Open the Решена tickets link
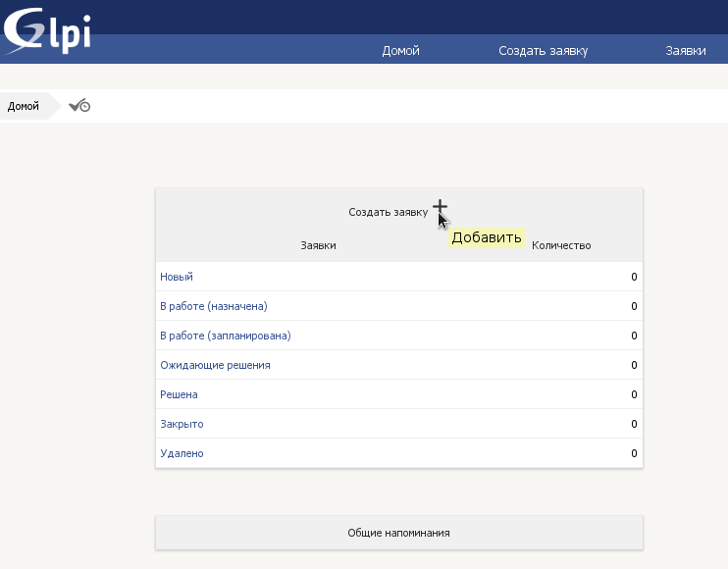Viewport: 728px width, 569px height. tap(179, 394)
